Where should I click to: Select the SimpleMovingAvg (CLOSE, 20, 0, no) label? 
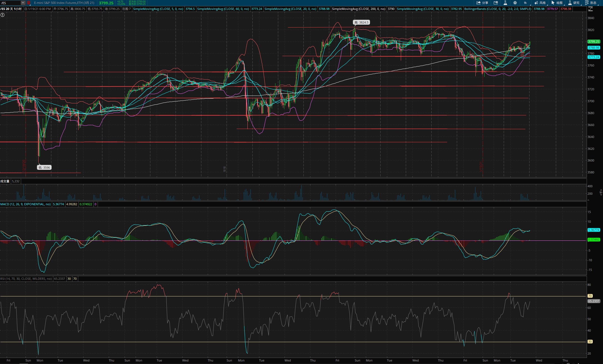tap(290, 9)
